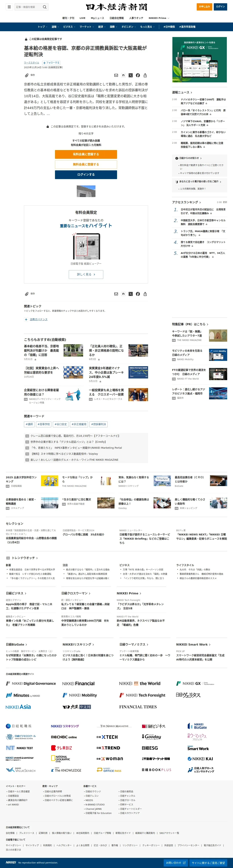
Task: Expand the もっと見る navigation dropdown
Action: point(147,27)
